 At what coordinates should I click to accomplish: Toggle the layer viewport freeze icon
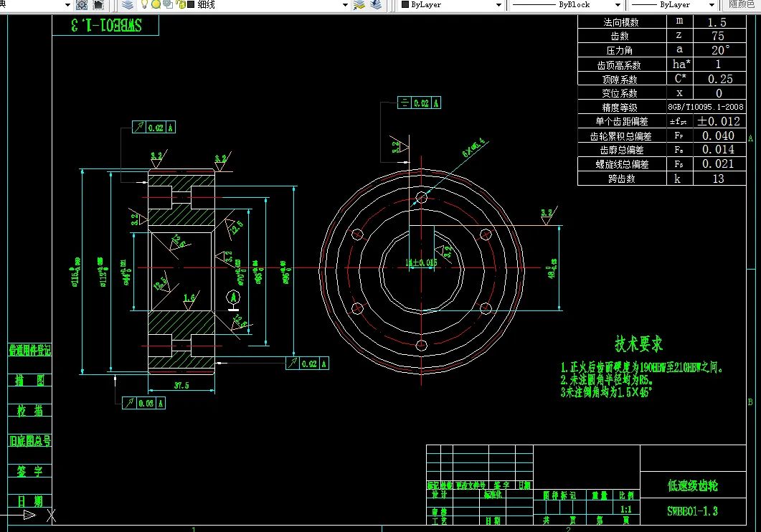pos(168,4)
